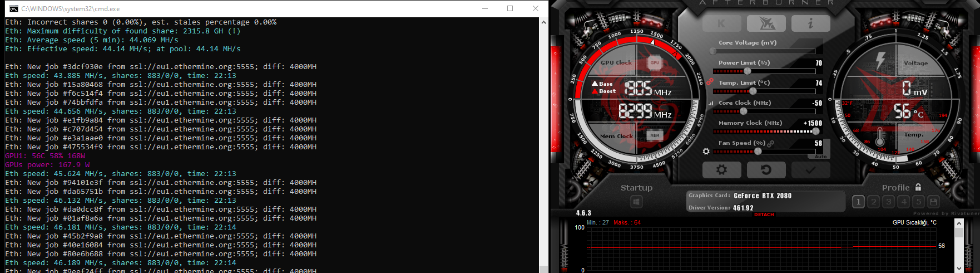980x273 pixels.
Task: Toggle the Profile lock icon
Action: 918,187
